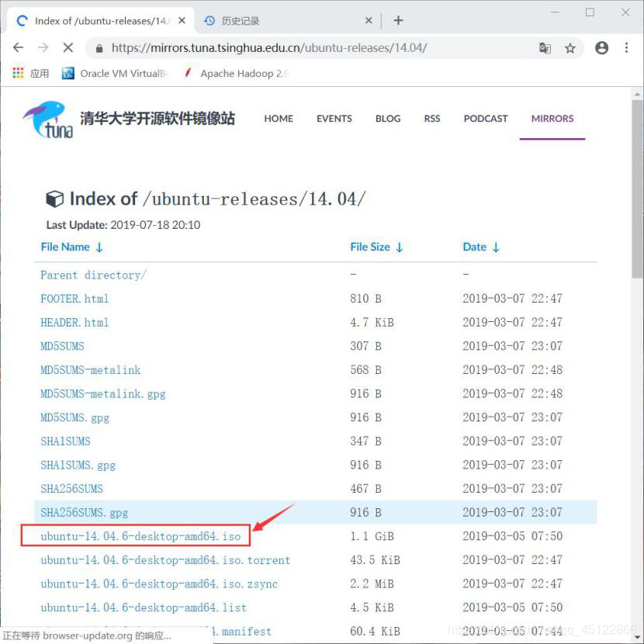
Task: Open the HOME menu item
Action: pos(279,119)
